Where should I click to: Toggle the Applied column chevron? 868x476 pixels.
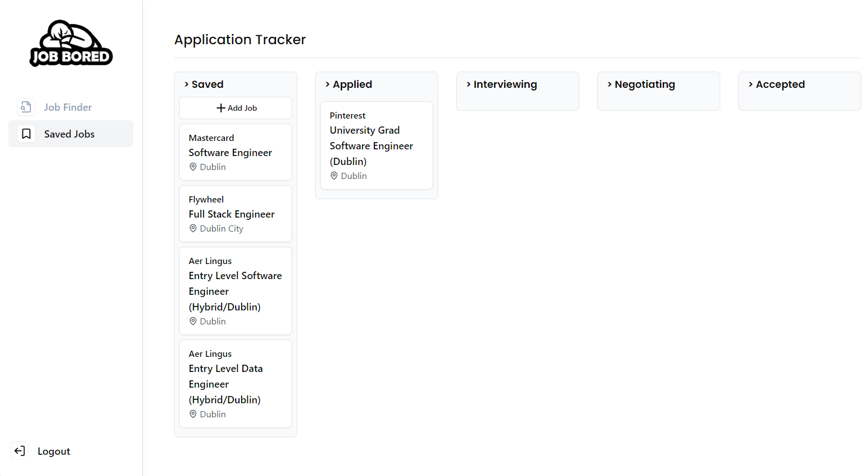point(327,84)
